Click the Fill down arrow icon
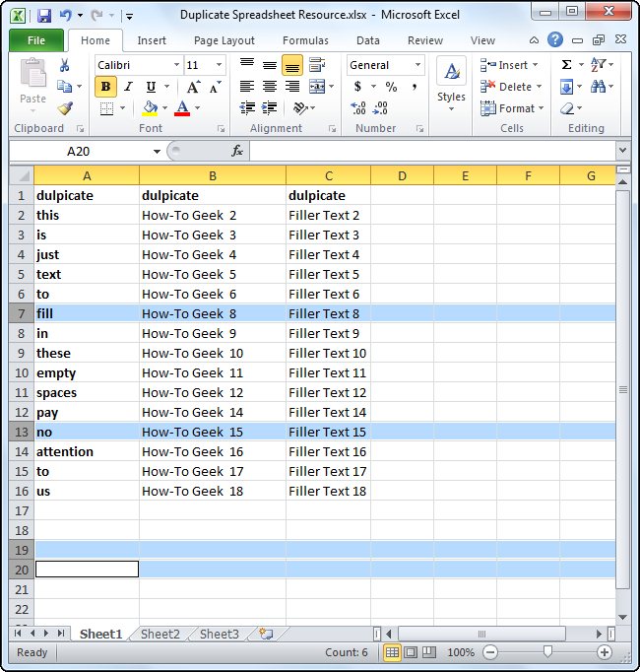The width and height of the screenshot is (640, 672). click(x=567, y=87)
